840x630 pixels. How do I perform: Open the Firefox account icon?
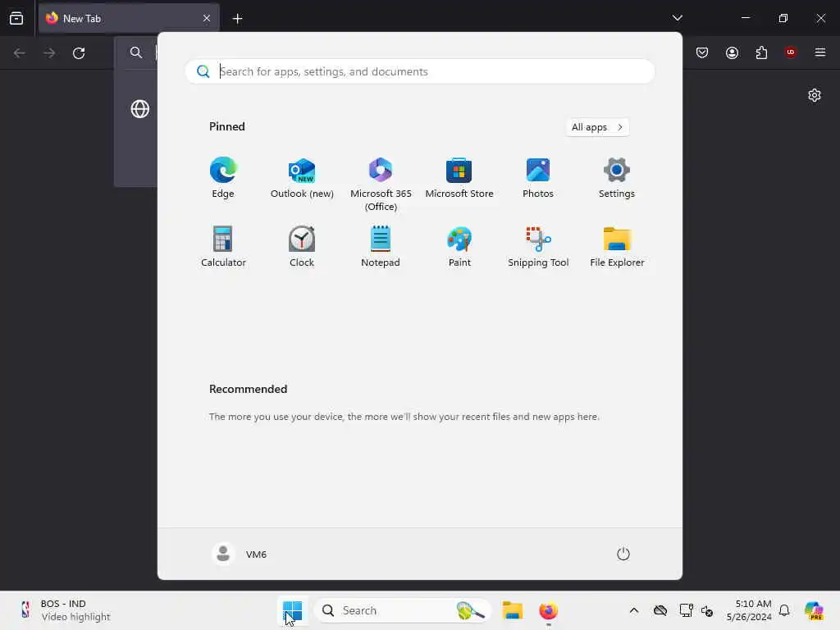732,52
